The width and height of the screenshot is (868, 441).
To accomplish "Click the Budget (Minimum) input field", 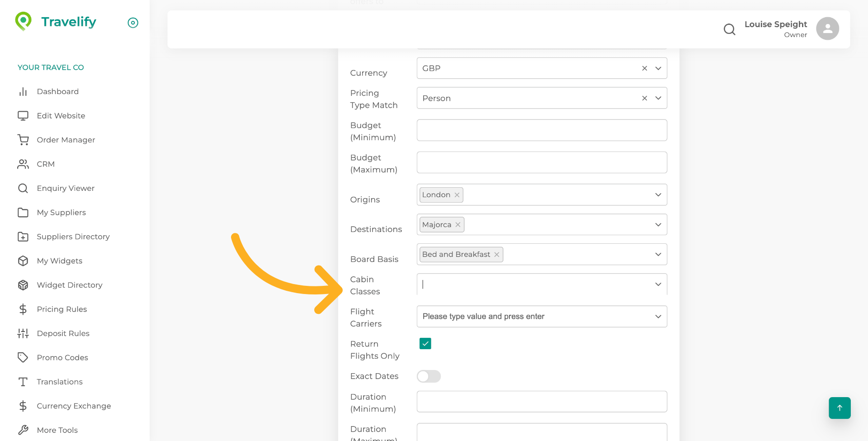I will click(x=542, y=130).
